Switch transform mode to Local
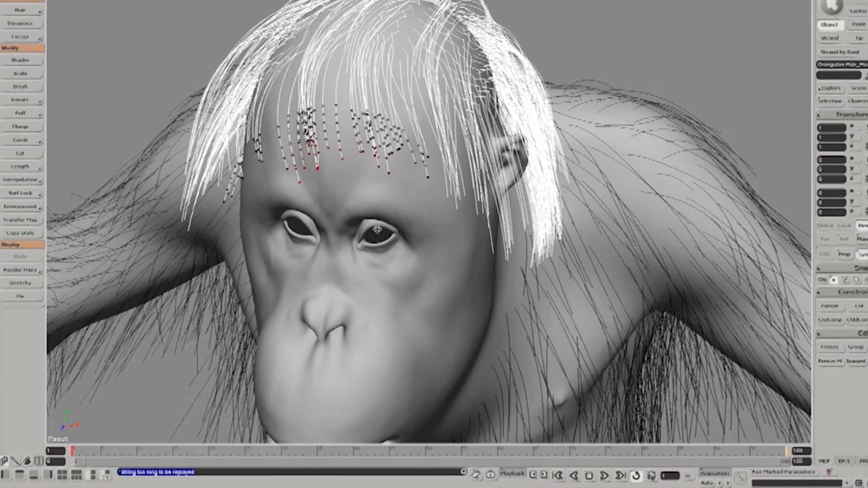Viewport: 868px width, 488px height. [x=844, y=225]
